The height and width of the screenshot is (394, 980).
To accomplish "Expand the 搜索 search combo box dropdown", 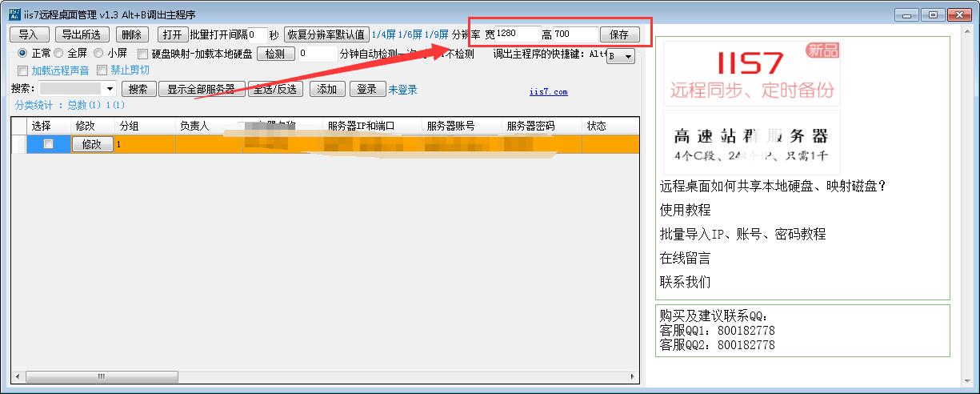I will pos(110,89).
